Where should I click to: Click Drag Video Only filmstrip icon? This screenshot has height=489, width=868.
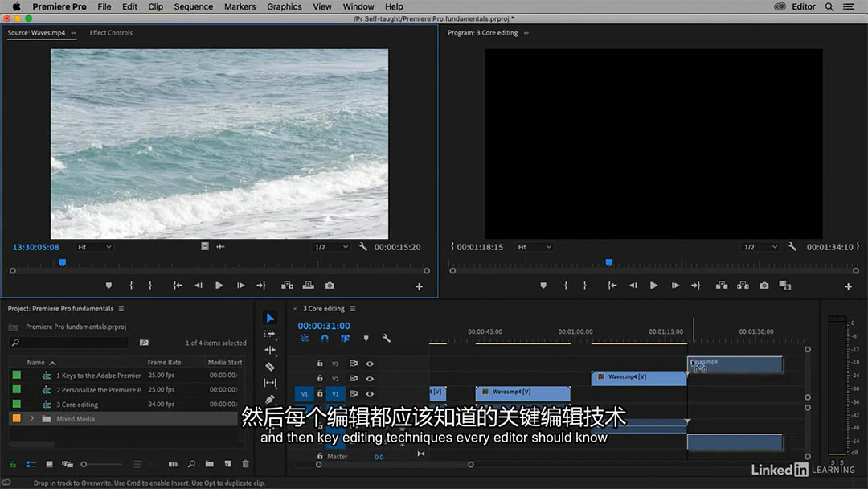click(x=205, y=246)
